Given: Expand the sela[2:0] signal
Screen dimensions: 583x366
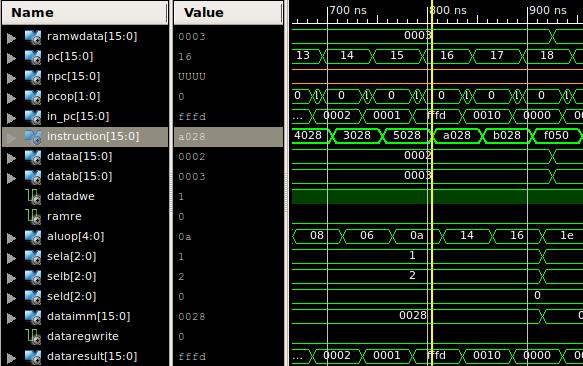Looking at the screenshot, I should pos(12,258).
